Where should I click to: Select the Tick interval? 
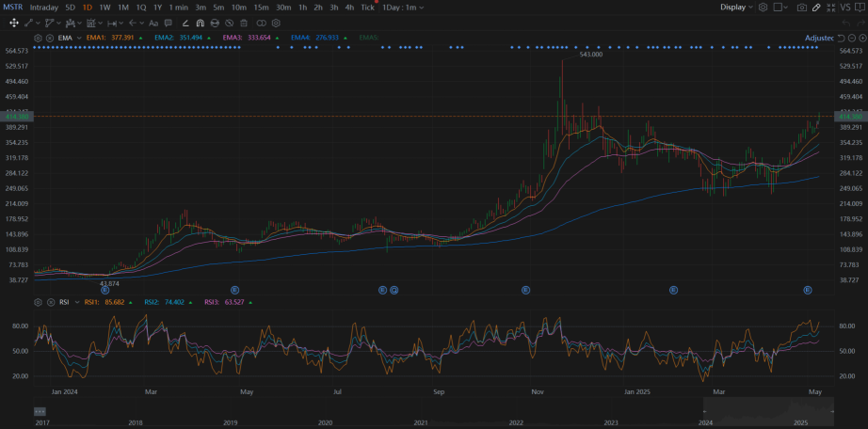click(367, 8)
